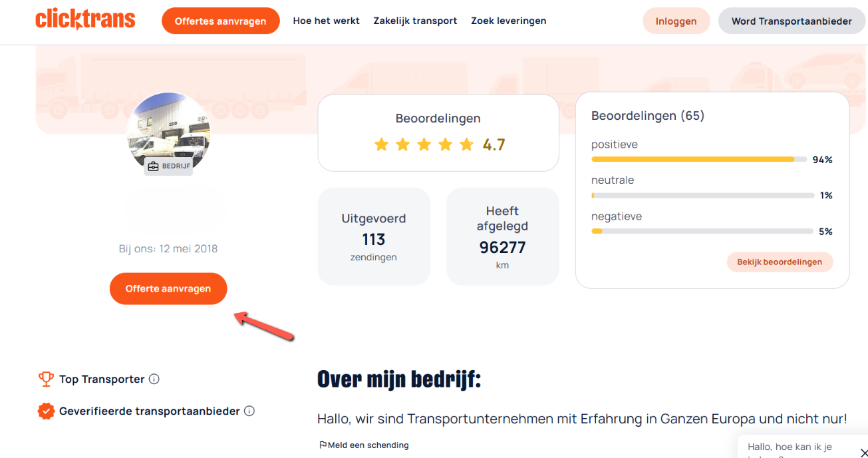Click the flag icon for Meld een schending

pyautogui.click(x=323, y=445)
